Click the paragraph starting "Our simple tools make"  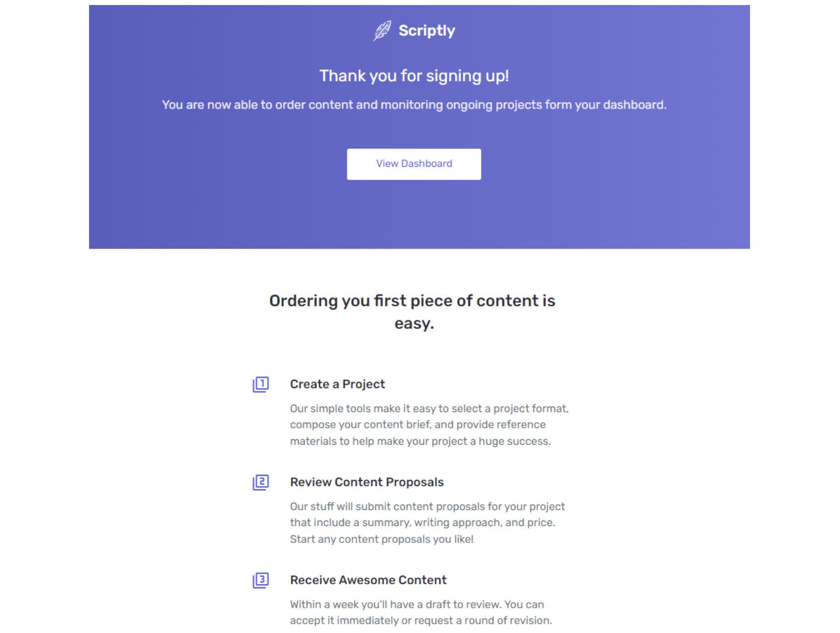pos(429,424)
